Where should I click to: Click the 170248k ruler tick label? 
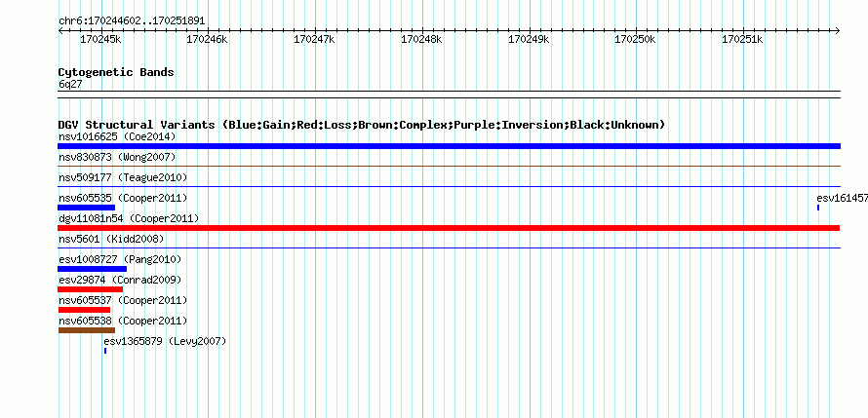[x=422, y=39]
